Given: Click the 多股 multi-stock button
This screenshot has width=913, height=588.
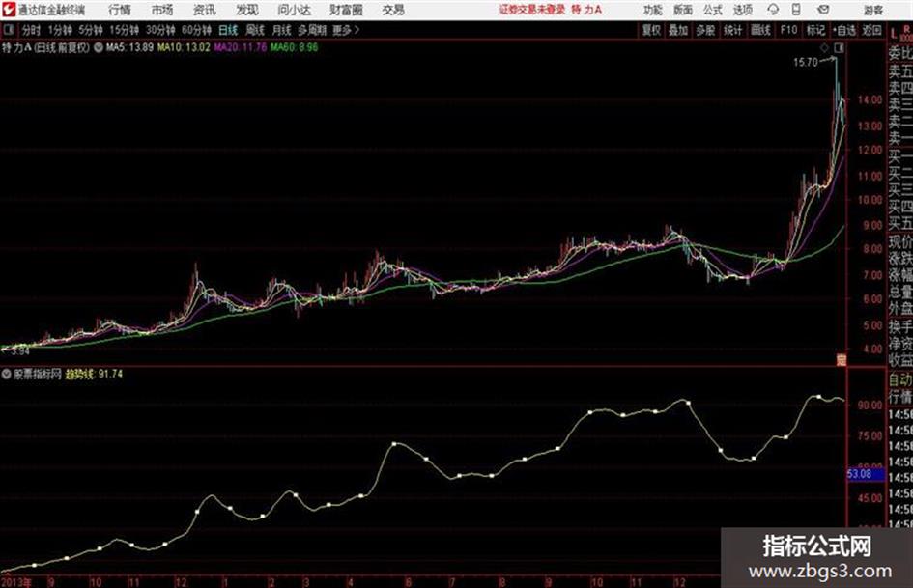Looking at the screenshot, I should [x=705, y=30].
